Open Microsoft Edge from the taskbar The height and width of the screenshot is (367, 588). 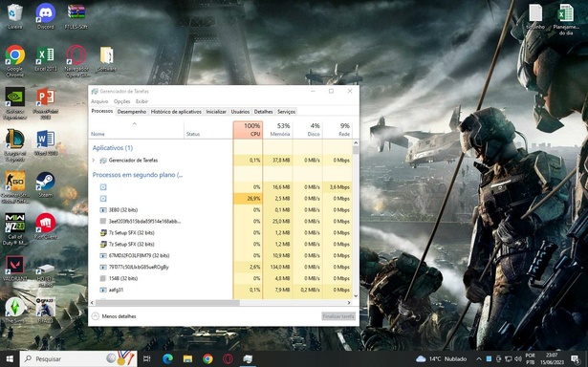coord(167,358)
